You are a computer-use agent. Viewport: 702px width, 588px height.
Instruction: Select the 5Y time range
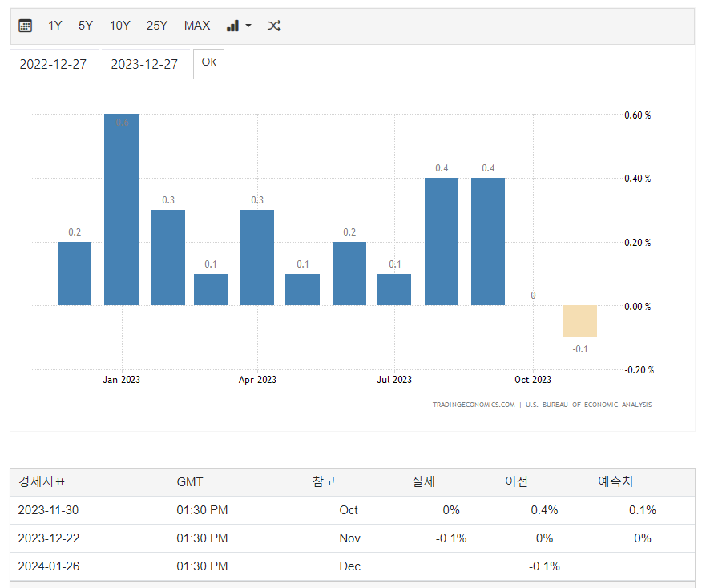pos(86,26)
